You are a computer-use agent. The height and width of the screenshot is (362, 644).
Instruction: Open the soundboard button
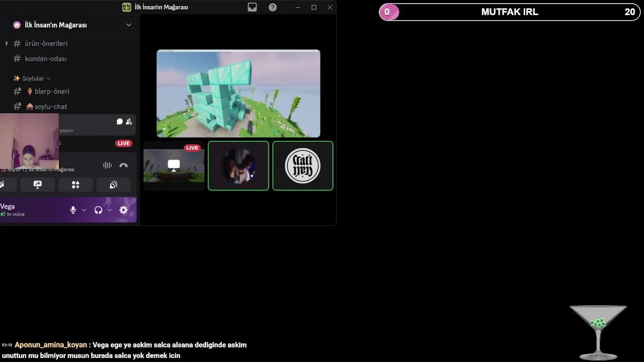click(114, 185)
